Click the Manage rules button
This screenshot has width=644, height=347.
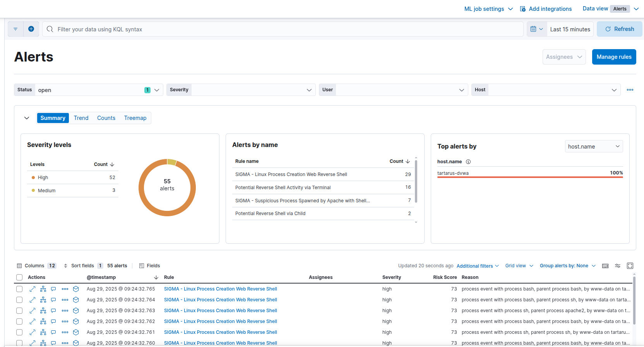[x=614, y=57]
